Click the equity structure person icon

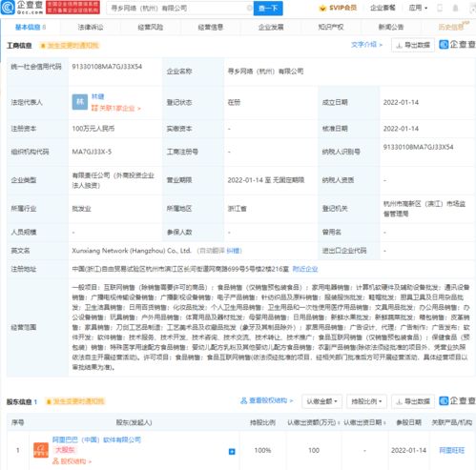pyautogui.click(x=243, y=400)
